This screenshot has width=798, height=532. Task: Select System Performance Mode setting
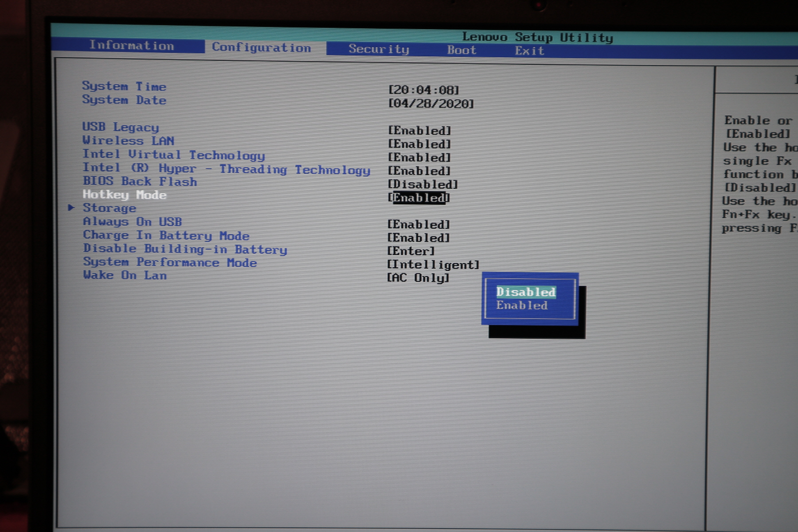click(170, 262)
